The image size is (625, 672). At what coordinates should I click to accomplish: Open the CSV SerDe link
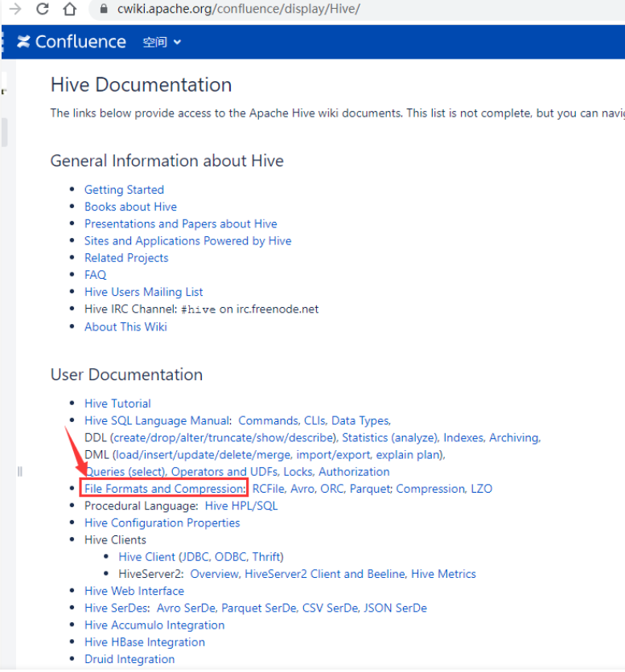[331, 608]
